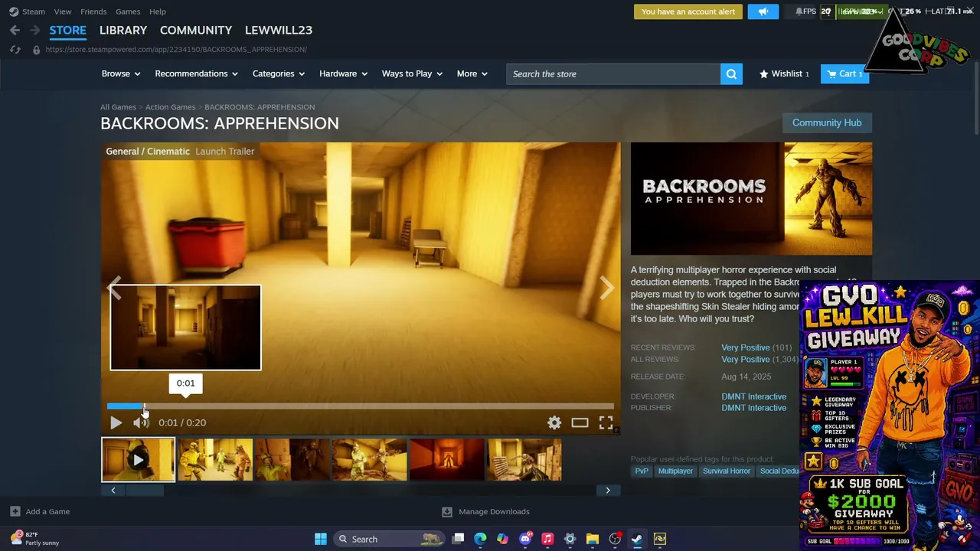Image resolution: width=980 pixels, height=551 pixels.
Task: Open OBS Studio from the taskbar
Action: pyautogui.click(x=615, y=539)
